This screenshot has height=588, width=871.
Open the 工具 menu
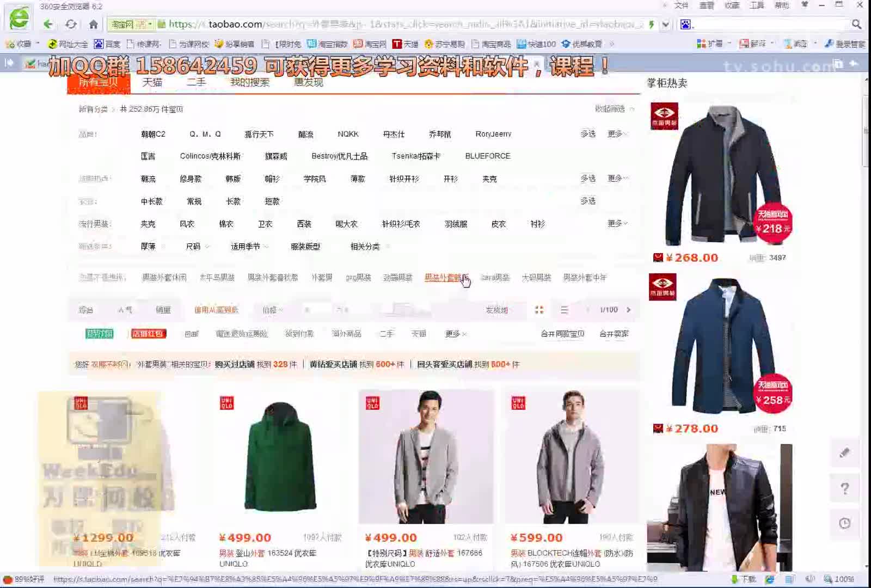pyautogui.click(x=757, y=5)
